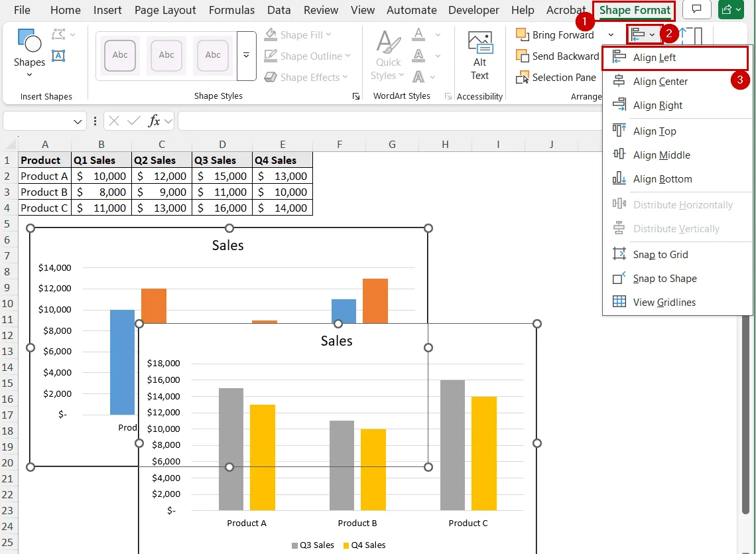Open Shape Fill options

pyautogui.click(x=298, y=35)
